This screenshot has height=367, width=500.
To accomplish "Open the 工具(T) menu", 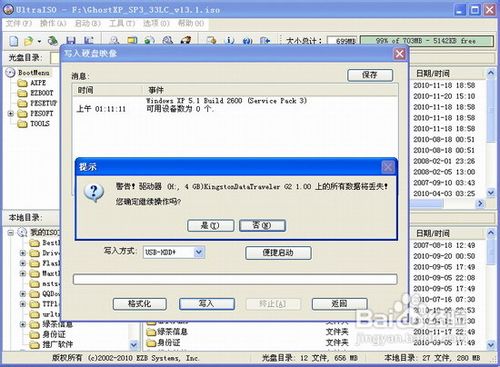I will click(122, 23).
